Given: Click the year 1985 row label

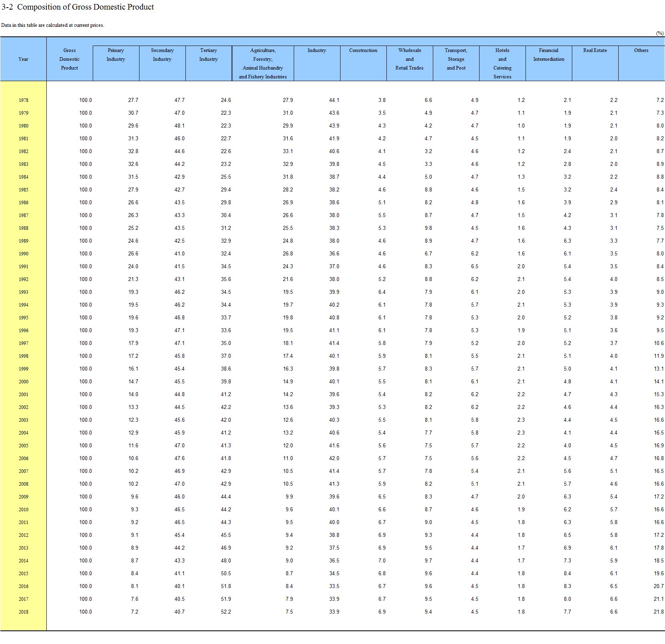Looking at the screenshot, I should [x=24, y=190].
